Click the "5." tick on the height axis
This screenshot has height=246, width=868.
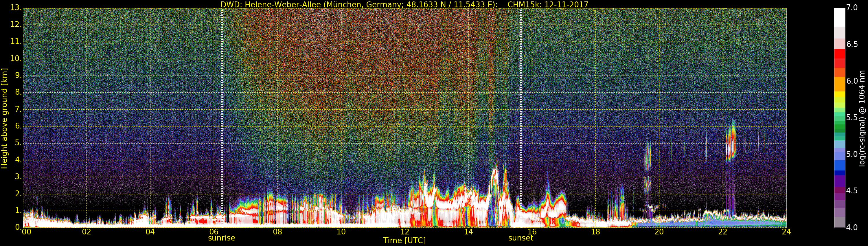18,143
